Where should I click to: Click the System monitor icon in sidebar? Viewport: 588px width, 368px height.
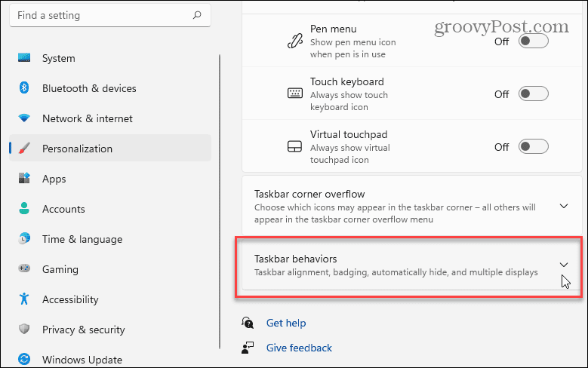click(24, 58)
